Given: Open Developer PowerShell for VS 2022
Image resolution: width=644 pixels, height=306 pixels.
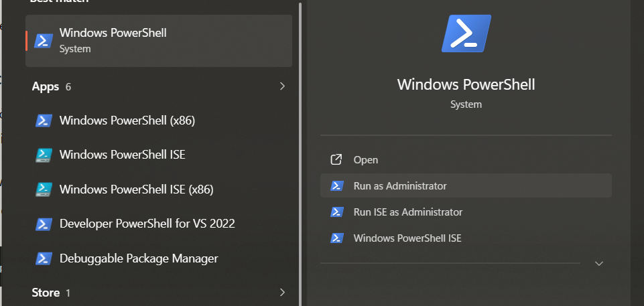Looking at the screenshot, I should pyautogui.click(x=159, y=224).
